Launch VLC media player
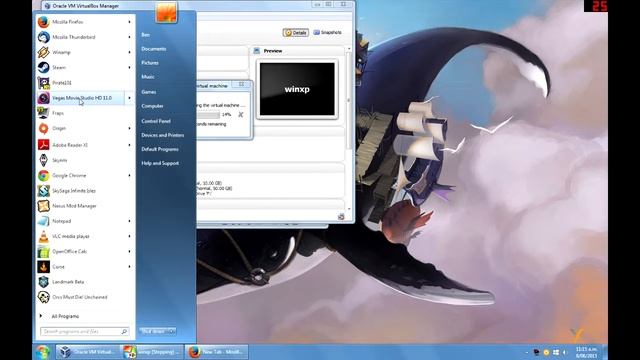 click(84, 236)
